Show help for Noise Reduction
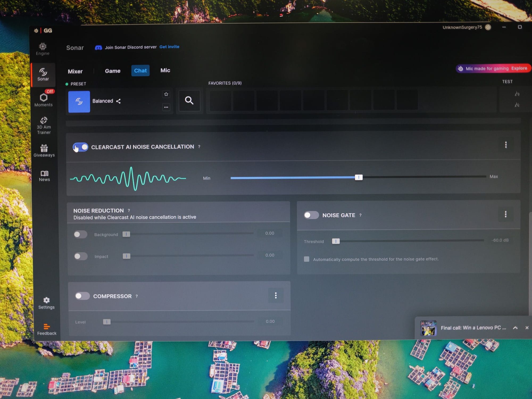The width and height of the screenshot is (532, 399). 129,210
